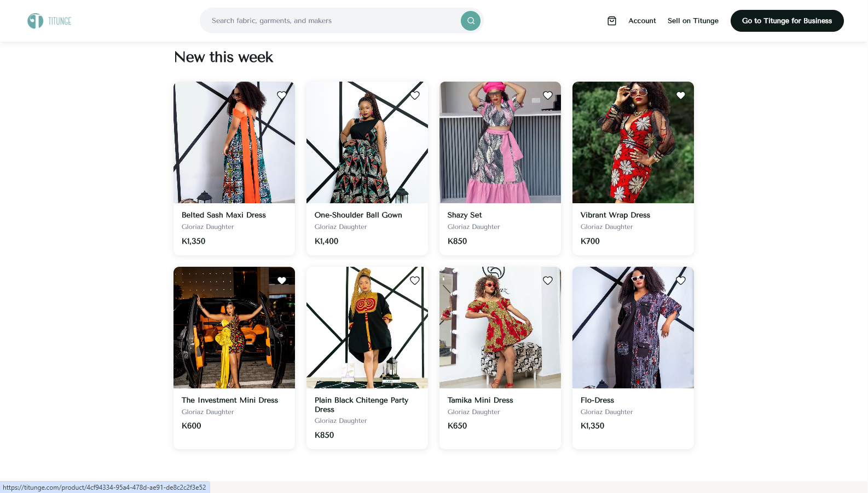This screenshot has width=868, height=493.
Task: Open The Investment Mini Dress photo
Action: pyautogui.click(x=234, y=328)
